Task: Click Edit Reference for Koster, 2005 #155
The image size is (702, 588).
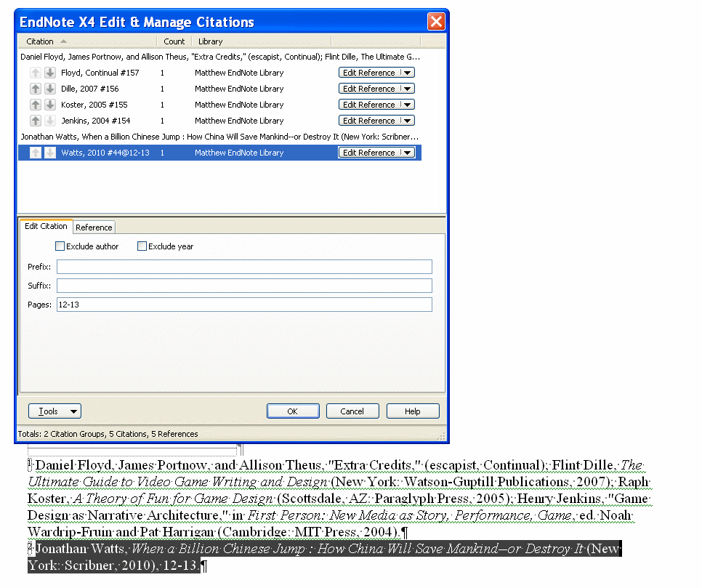Action: (369, 105)
